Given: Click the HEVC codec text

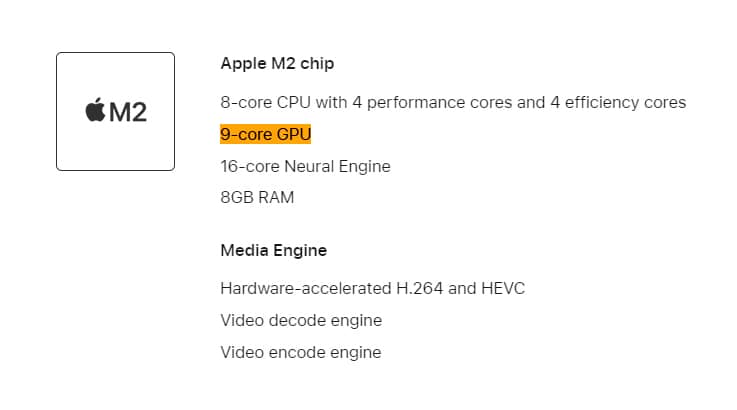Looking at the screenshot, I should (x=504, y=289).
